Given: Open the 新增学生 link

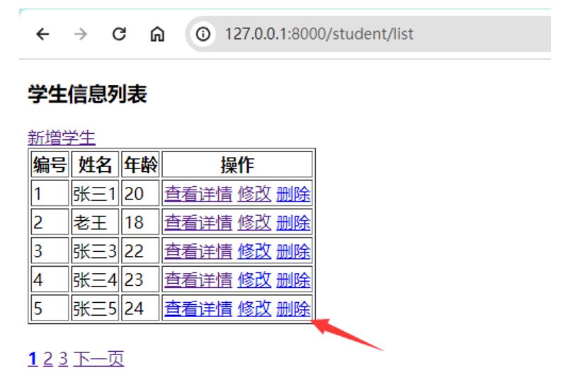Looking at the screenshot, I should pyautogui.click(x=62, y=137).
